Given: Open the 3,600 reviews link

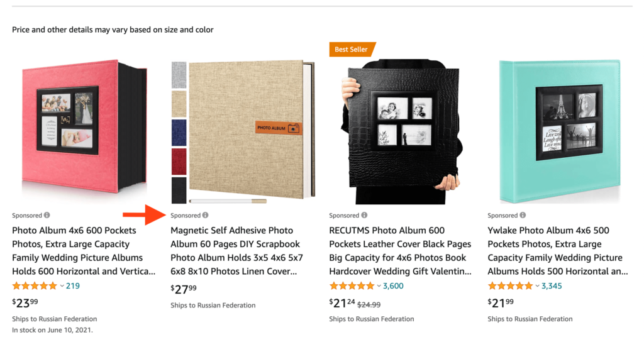Looking at the screenshot, I should (x=394, y=286).
